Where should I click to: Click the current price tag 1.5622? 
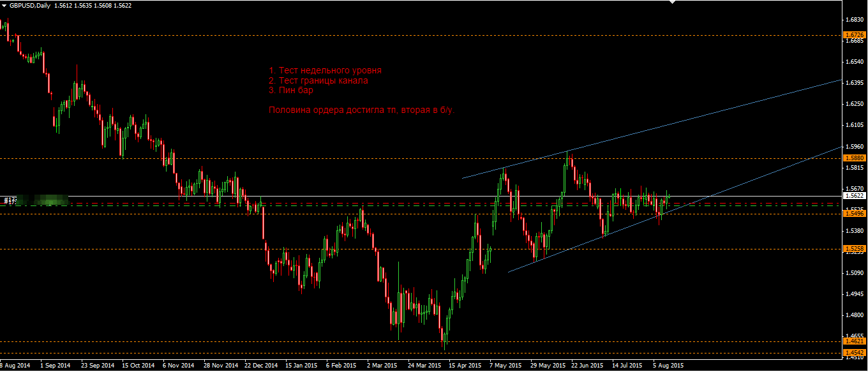[x=854, y=196]
